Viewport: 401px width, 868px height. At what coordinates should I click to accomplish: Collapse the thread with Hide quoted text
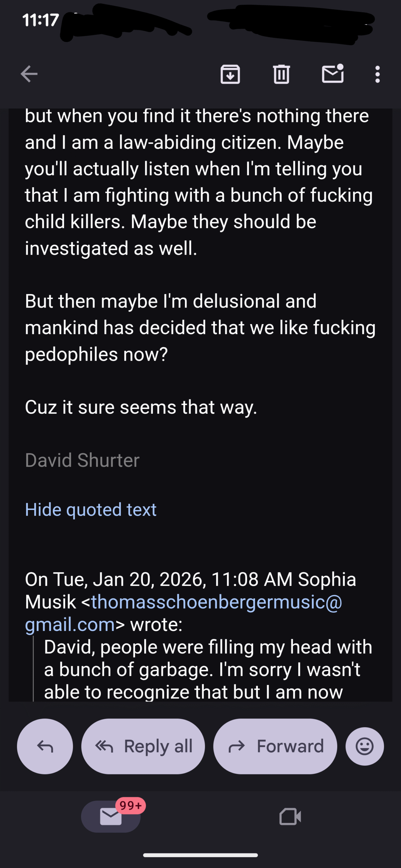[91, 510]
